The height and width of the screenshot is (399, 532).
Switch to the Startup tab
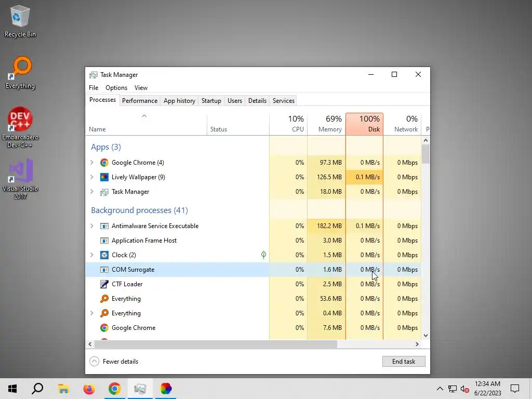tap(211, 101)
